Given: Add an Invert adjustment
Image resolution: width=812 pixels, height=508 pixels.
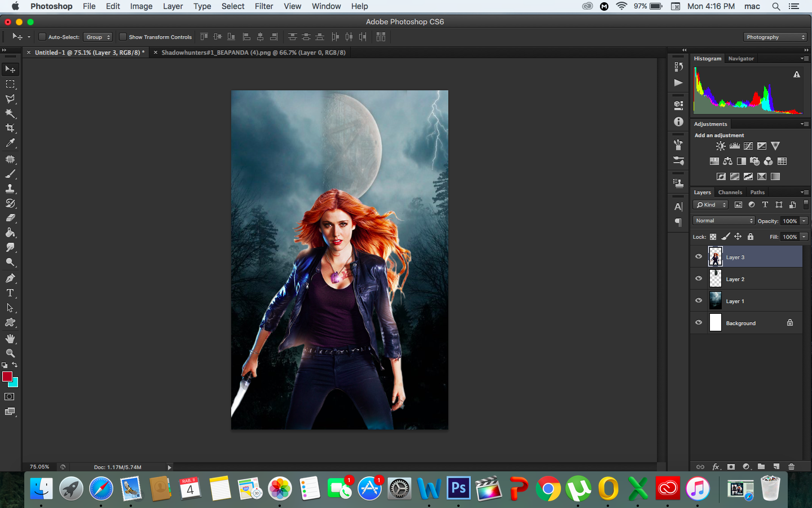Looking at the screenshot, I should (x=721, y=177).
